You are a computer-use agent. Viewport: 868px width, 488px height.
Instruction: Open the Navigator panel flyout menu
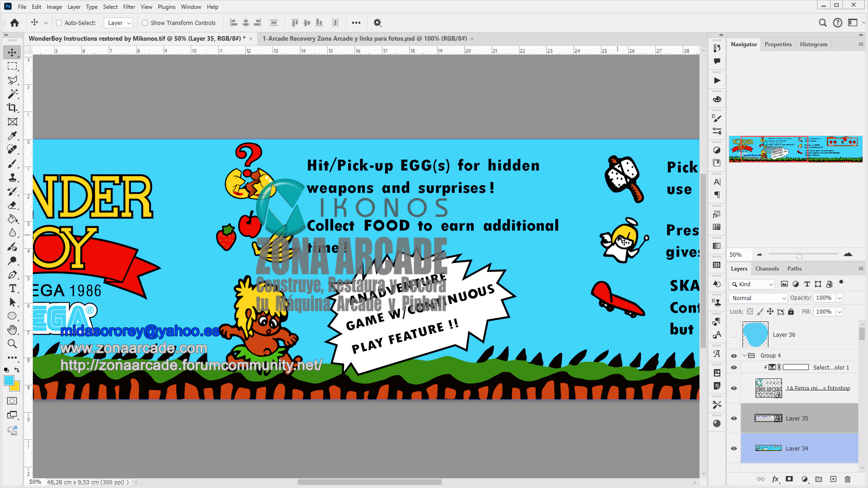click(861, 44)
